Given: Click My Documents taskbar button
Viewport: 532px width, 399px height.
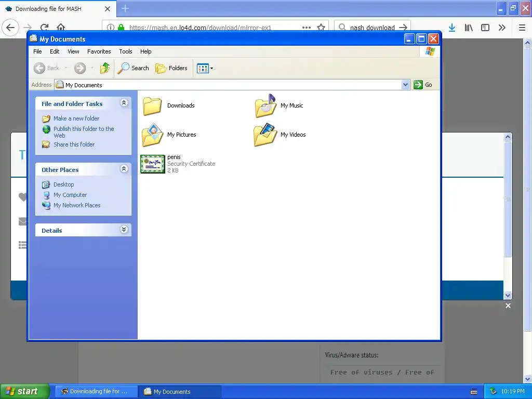Looking at the screenshot, I should [x=180, y=392].
